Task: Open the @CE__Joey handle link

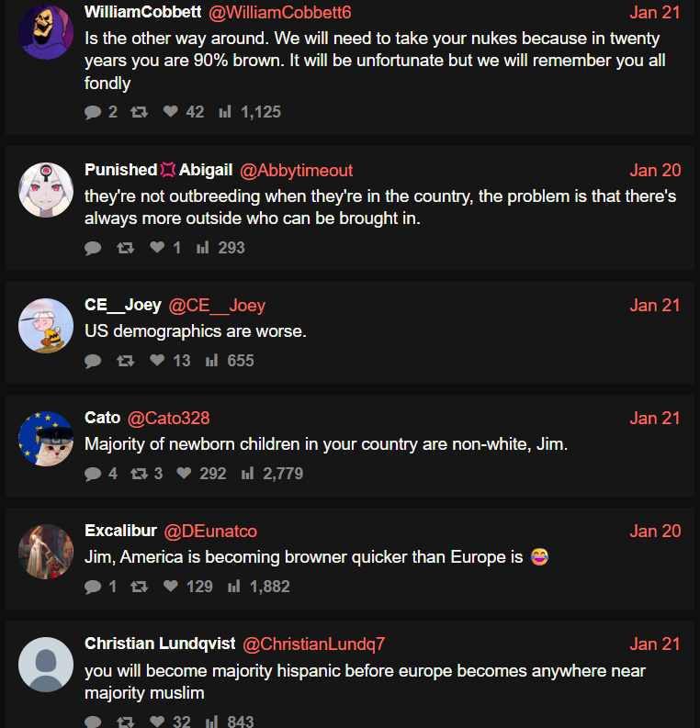Action: click(x=217, y=306)
